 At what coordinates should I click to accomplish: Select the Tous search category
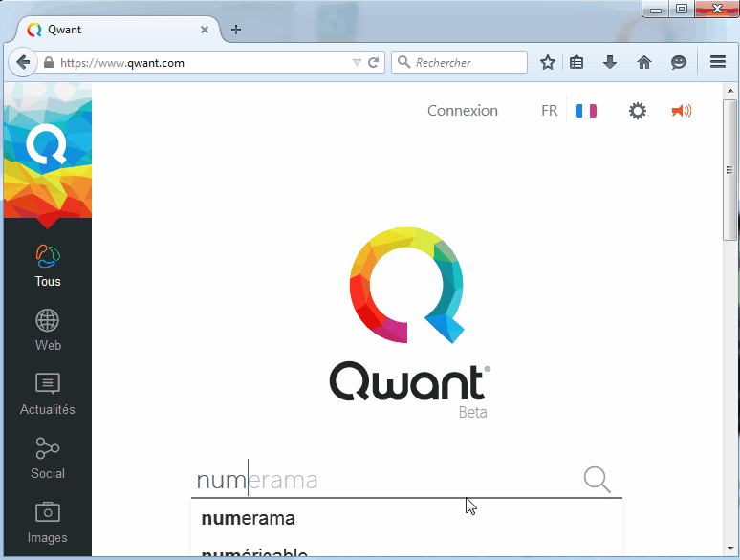(x=48, y=265)
